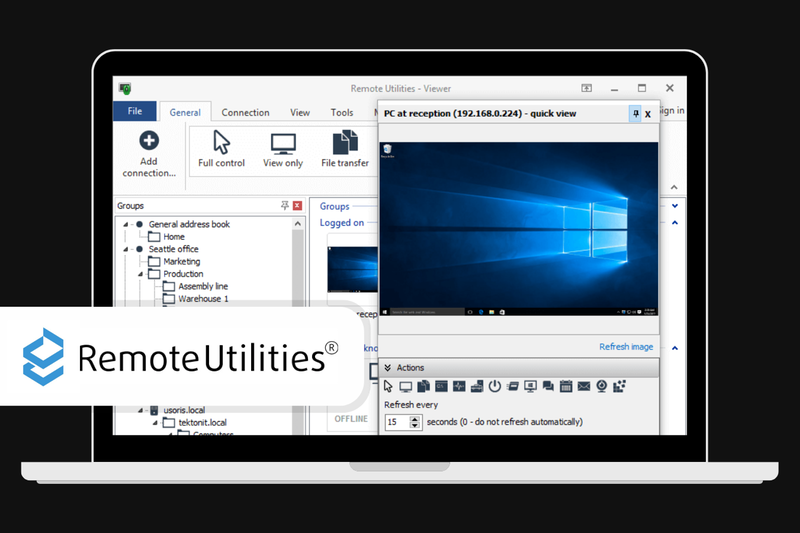Increase refresh seconds with up spinner
This screenshot has width=800, height=533.
pos(415,419)
